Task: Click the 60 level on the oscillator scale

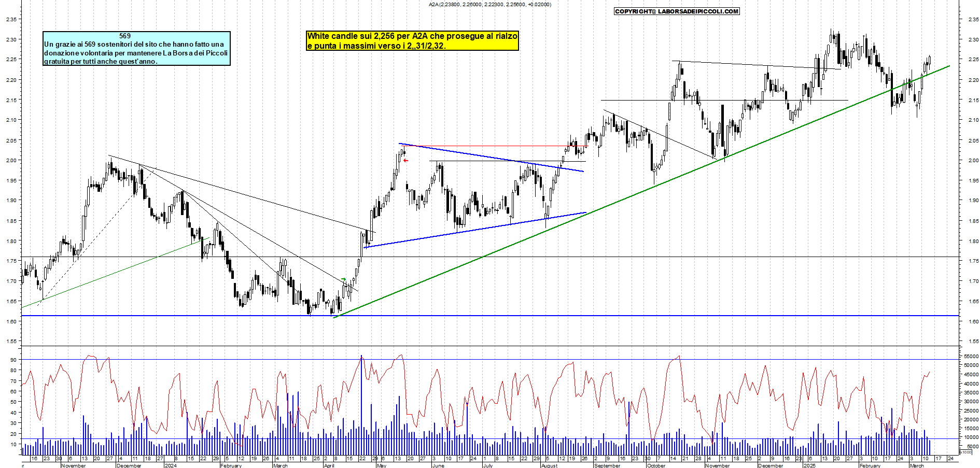Action: click(13, 391)
